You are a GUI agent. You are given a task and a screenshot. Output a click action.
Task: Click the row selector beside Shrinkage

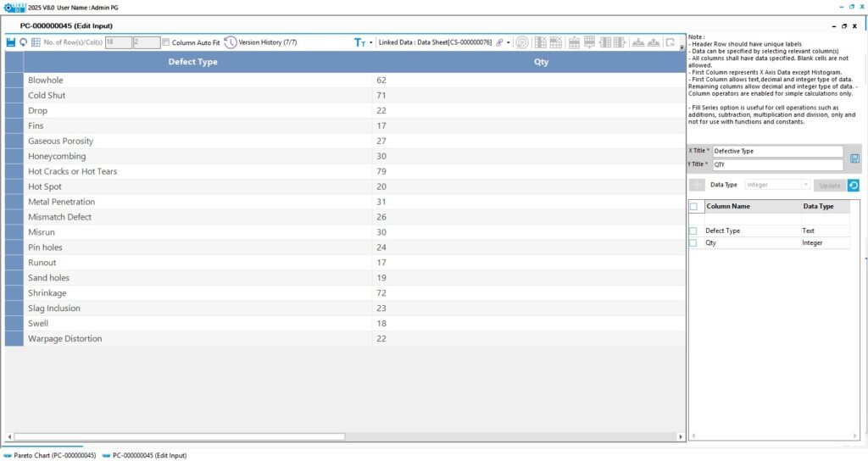14,293
